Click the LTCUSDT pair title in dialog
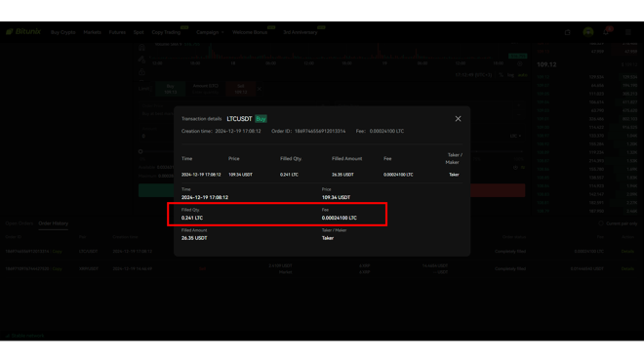Image resolution: width=644 pixels, height=362 pixels. pyautogui.click(x=239, y=119)
